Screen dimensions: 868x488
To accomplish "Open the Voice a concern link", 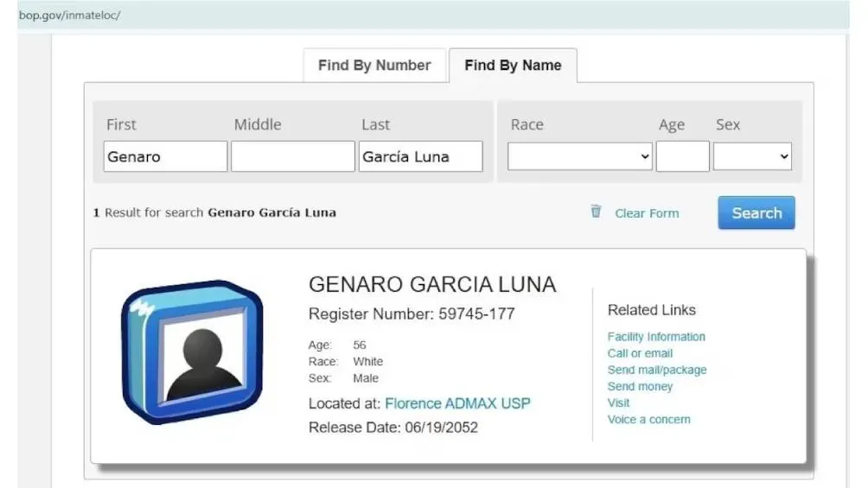I will click(648, 420).
